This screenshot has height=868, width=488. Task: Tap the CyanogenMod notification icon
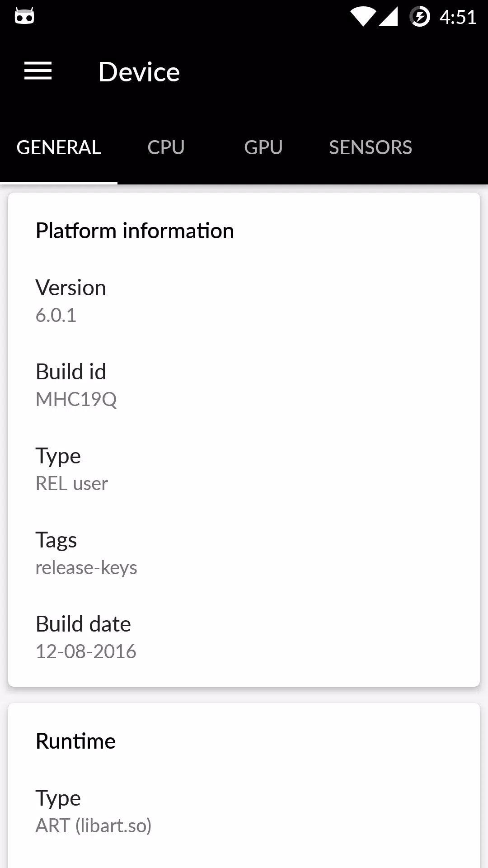point(24,16)
